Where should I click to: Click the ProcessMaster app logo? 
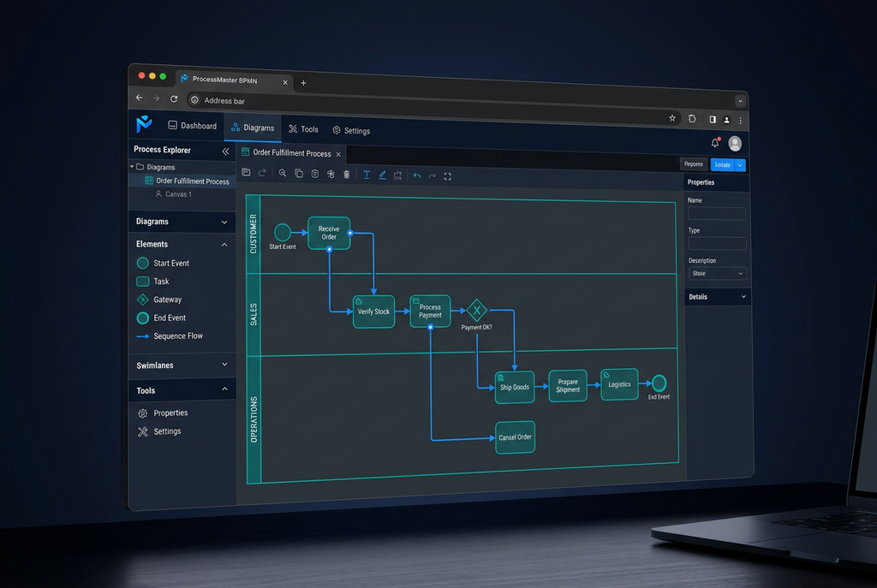point(144,123)
